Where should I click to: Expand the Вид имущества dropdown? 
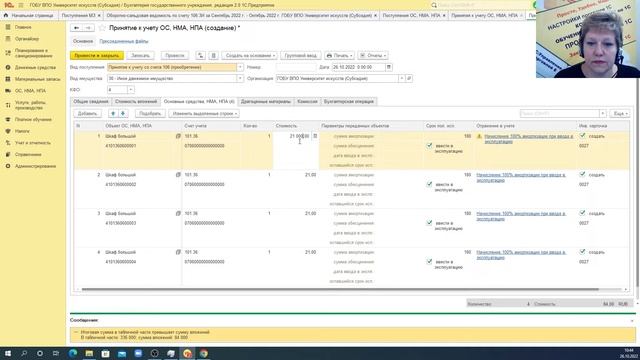click(240, 78)
